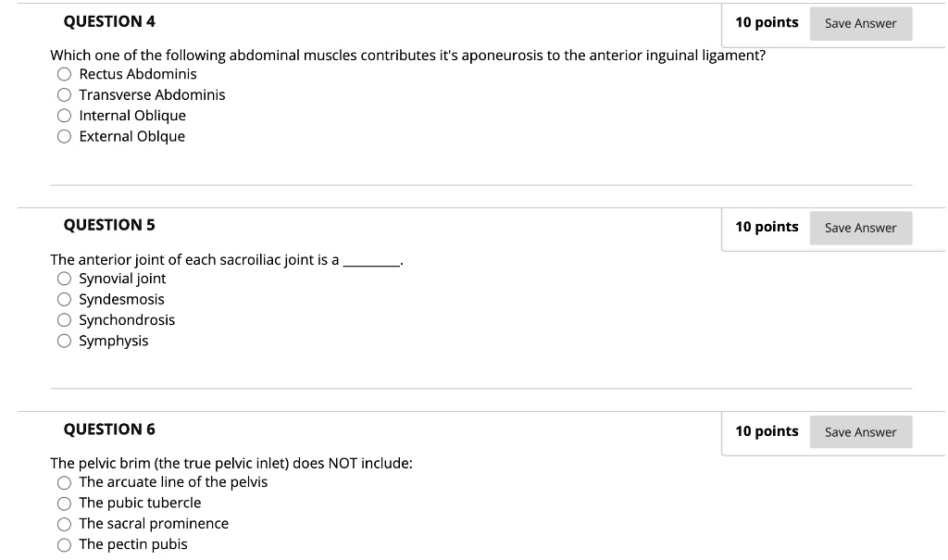Select the Synchondrosis option
The height and width of the screenshot is (560, 948).
click(x=64, y=320)
